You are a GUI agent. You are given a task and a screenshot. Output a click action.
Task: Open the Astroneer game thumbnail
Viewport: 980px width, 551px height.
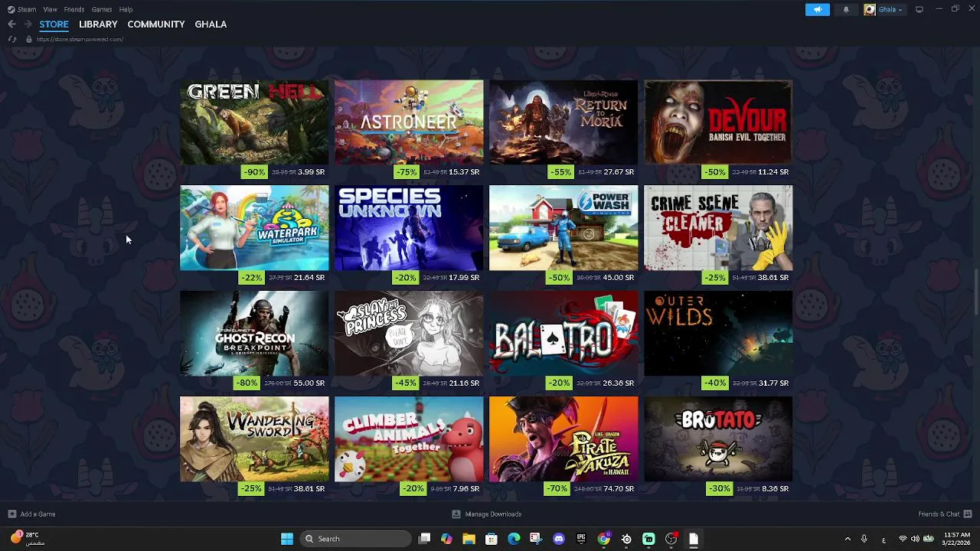pyautogui.click(x=409, y=122)
